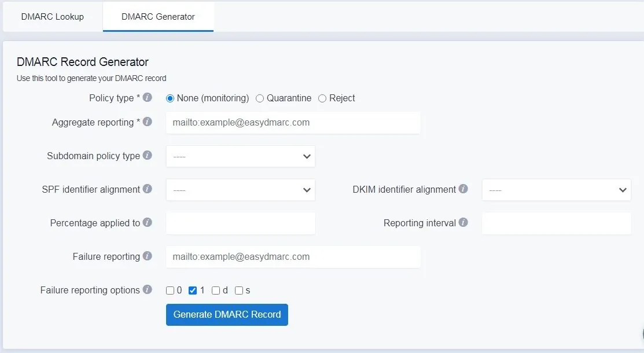Image resolution: width=644 pixels, height=353 pixels.
Task: Check failure reporting option 0
Action: coord(170,291)
